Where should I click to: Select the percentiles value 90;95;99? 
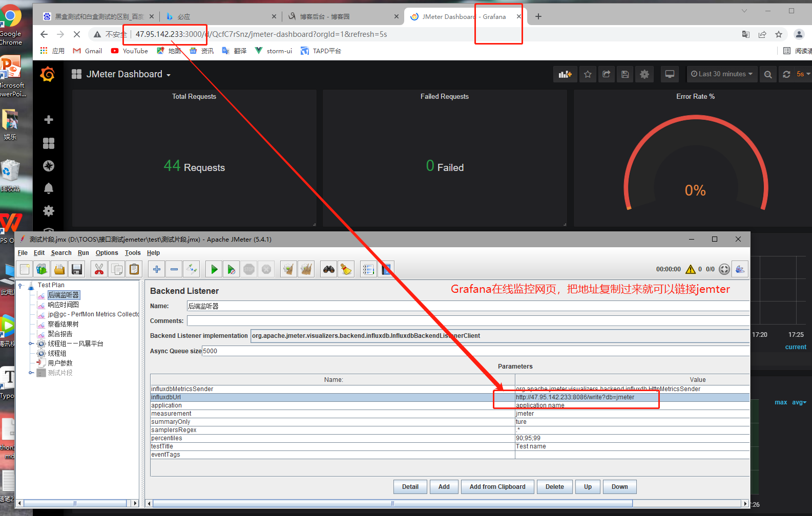coord(632,438)
